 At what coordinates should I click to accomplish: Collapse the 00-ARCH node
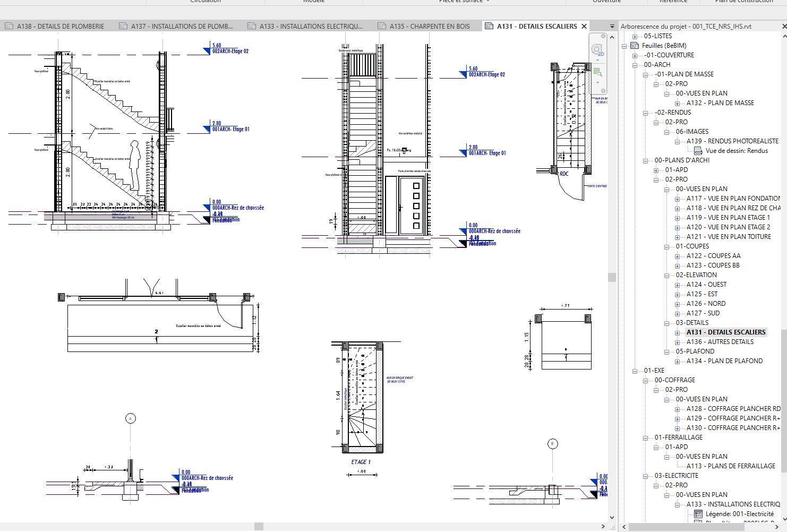[635, 65]
